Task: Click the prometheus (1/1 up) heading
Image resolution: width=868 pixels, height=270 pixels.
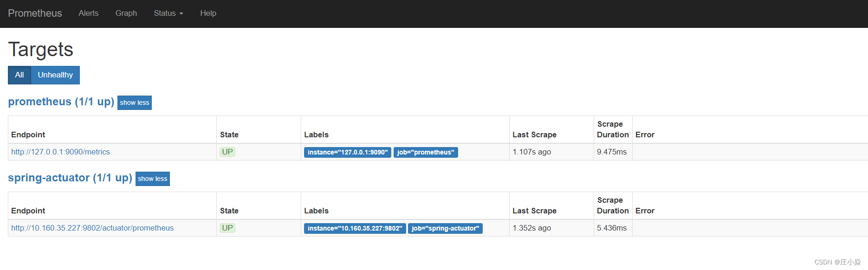Action: (x=61, y=102)
